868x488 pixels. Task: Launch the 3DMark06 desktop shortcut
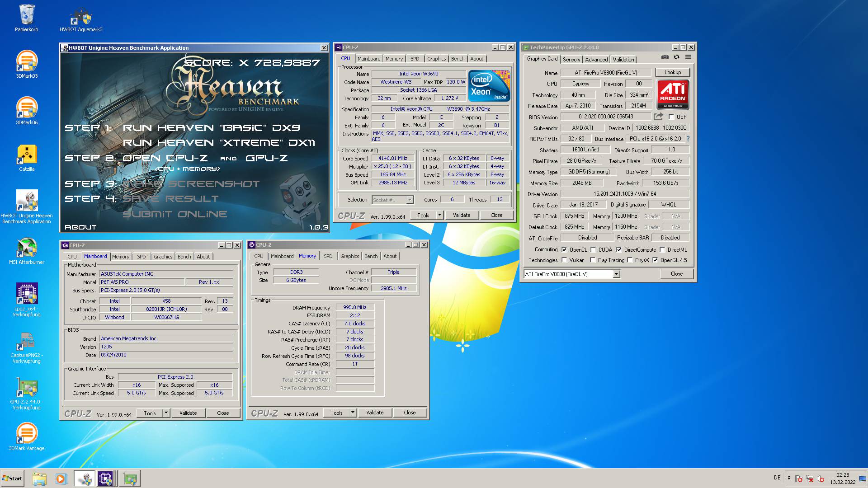click(27, 111)
